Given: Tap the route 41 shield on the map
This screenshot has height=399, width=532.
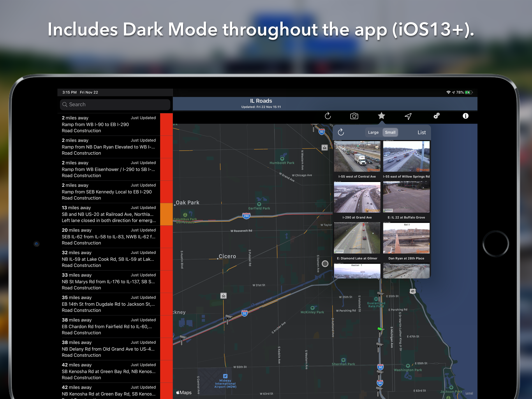Looking at the screenshot, I should (x=413, y=291).
